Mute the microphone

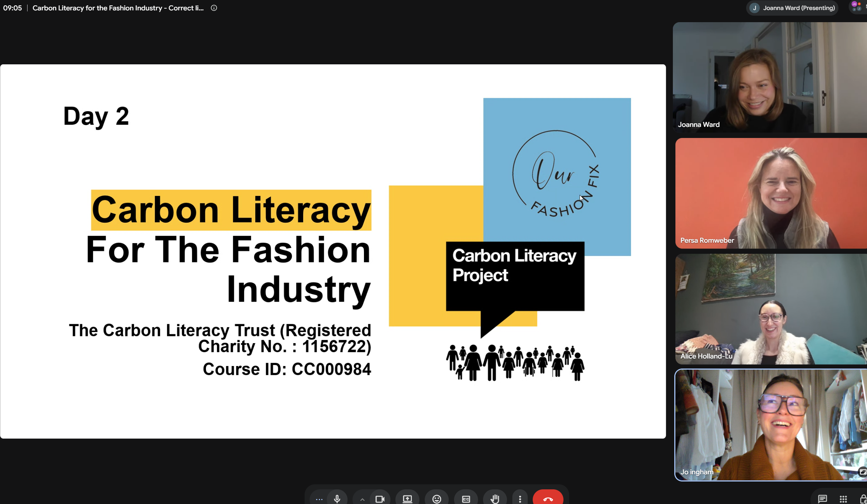pos(337,498)
